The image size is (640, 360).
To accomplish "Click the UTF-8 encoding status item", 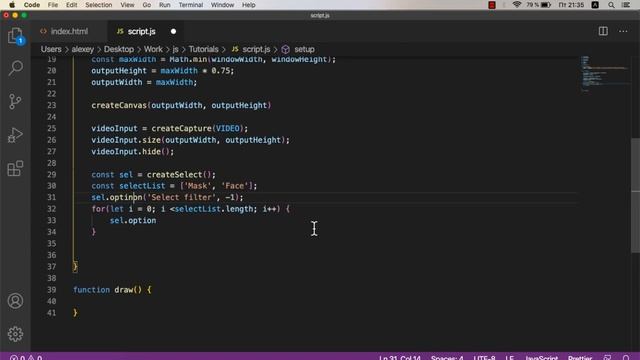I will [x=484, y=358].
